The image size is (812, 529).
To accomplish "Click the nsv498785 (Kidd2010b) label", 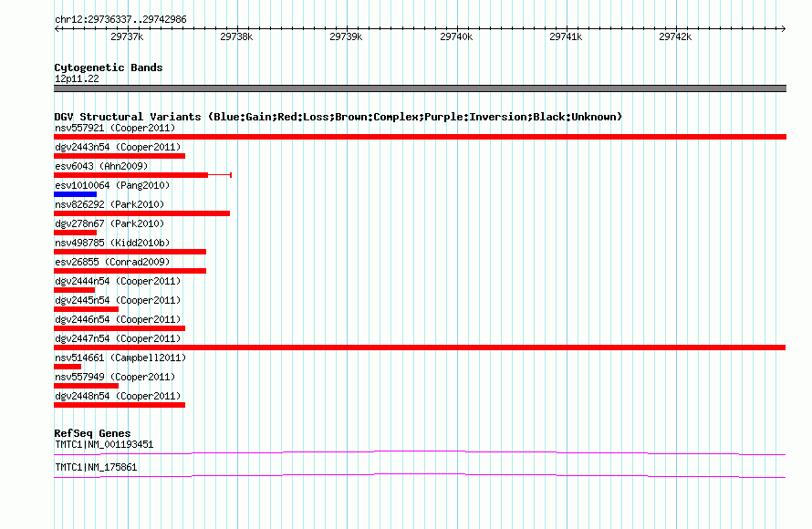I will (112, 243).
